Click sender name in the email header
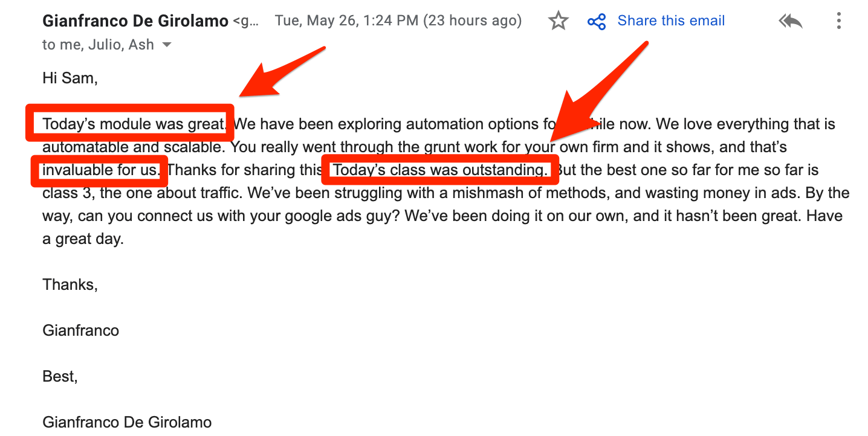868x436 pixels. [x=135, y=21]
